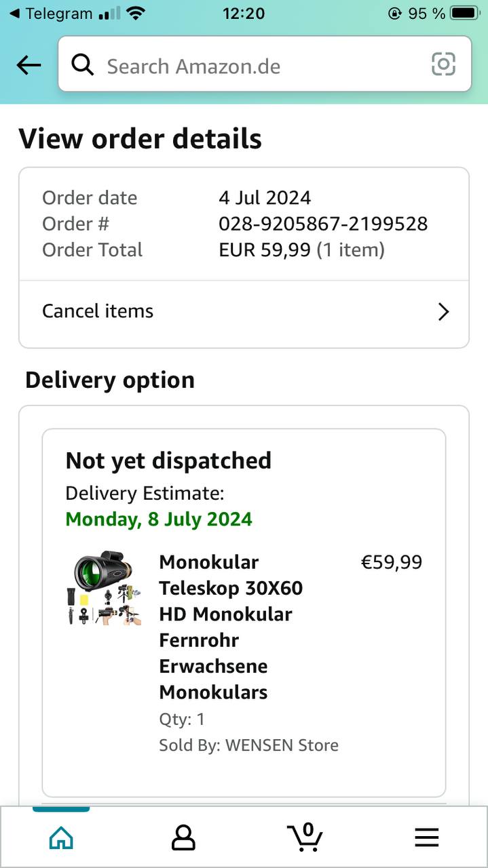Image resolution: width=488 pixels, height=868 pixels.
Task: Tap the back arrow icon
Action: (29, 65)
